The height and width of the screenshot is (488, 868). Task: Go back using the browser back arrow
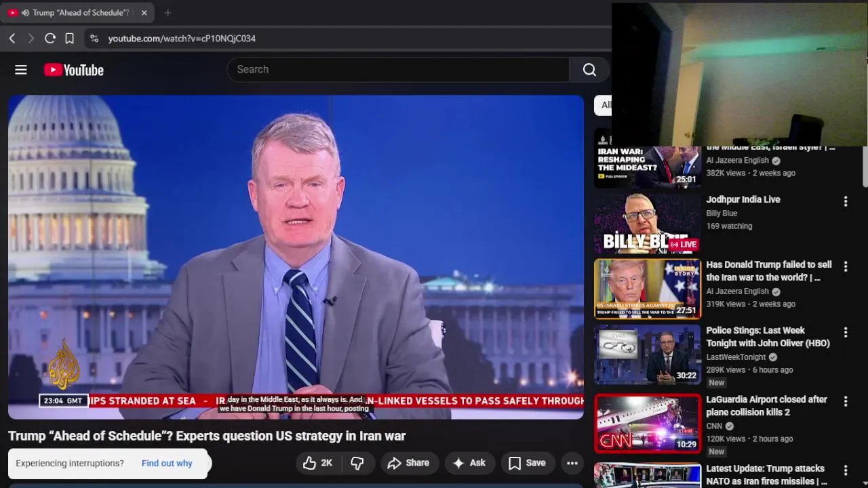[12, 39]
